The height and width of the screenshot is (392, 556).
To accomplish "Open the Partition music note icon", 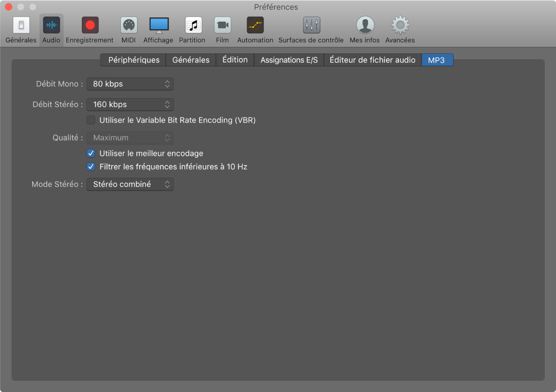I will 193,25.
